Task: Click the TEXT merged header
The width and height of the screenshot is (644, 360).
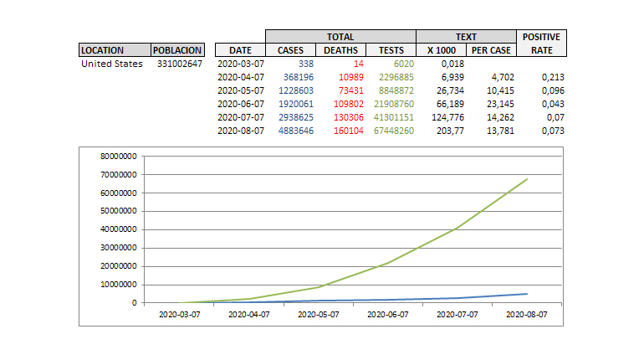Action: [466, 37]
